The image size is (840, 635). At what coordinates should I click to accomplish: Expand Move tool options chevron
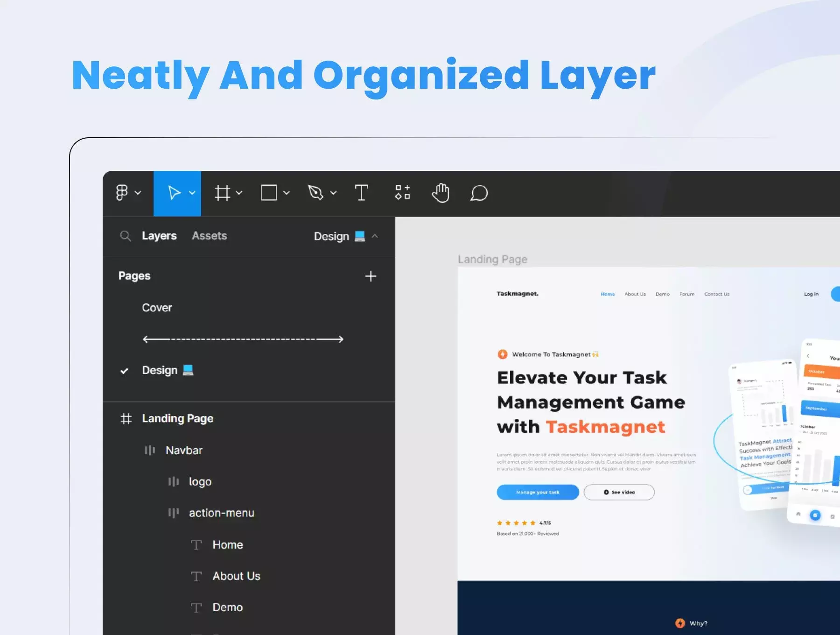(192, 192)
